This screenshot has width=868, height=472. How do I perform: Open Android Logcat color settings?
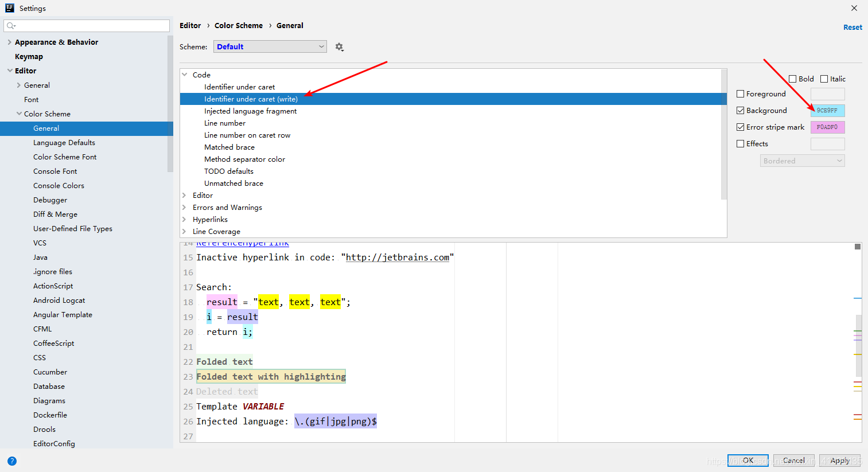[59, 301]
